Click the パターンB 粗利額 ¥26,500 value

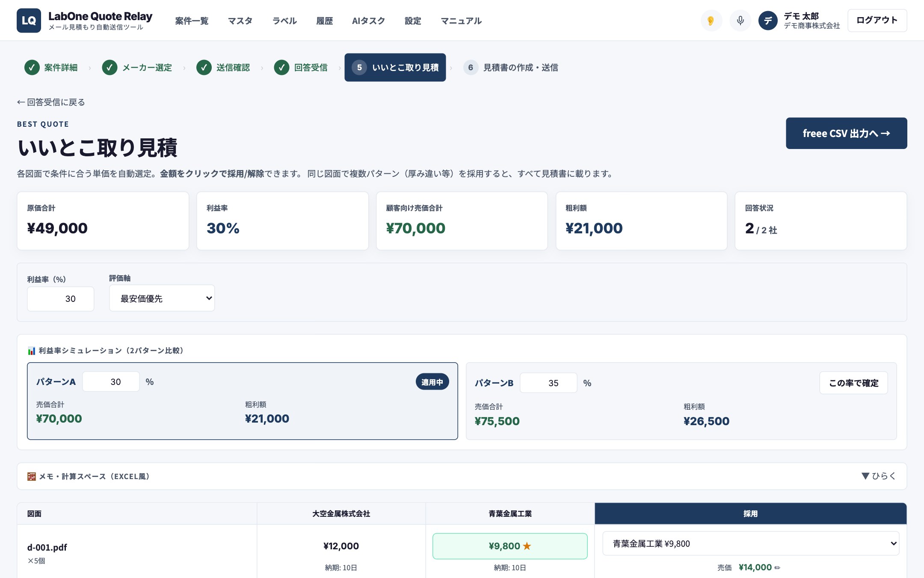(706, 421)
